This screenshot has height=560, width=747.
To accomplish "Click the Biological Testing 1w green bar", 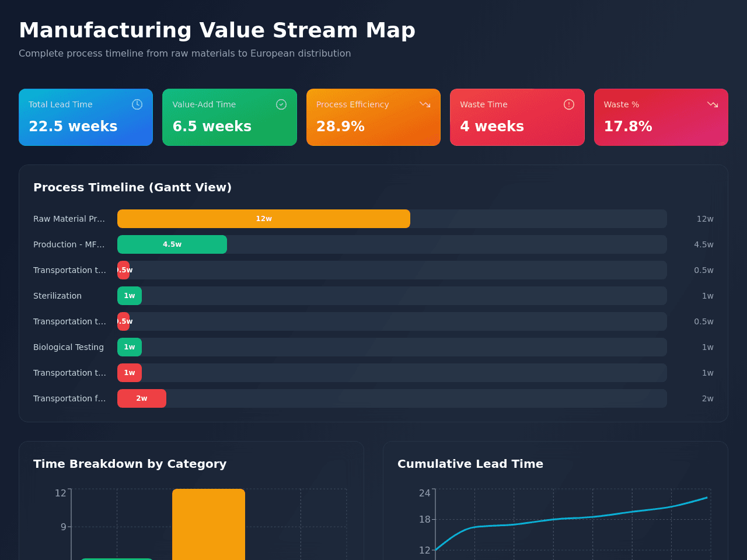I will coord(130,347).
